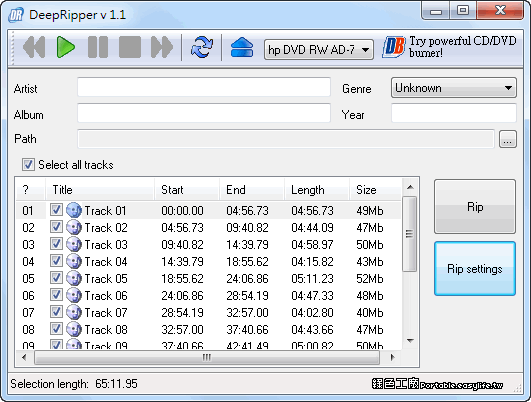Browse for output path with ... button
Image resolution: width=531 pixels, height=402 pixels.
[x=508, y=139]
